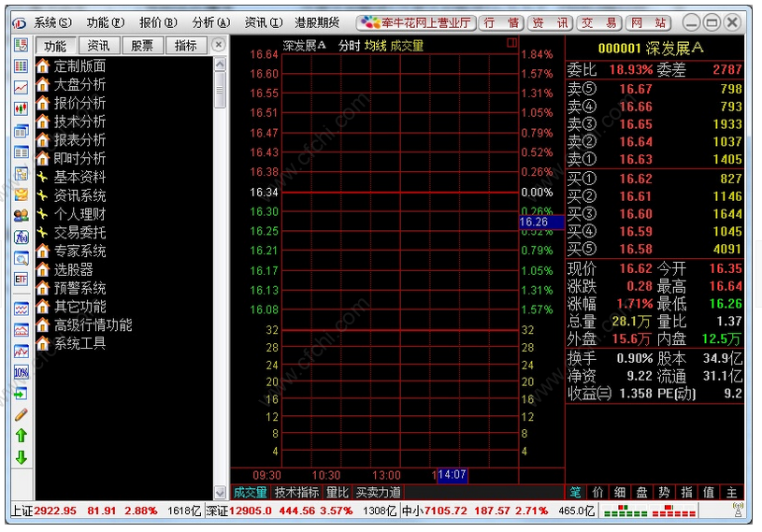Open the 基本资料 tree item
Image resolution: width=762 pixels, height=532 pixels.
(71, 177)
